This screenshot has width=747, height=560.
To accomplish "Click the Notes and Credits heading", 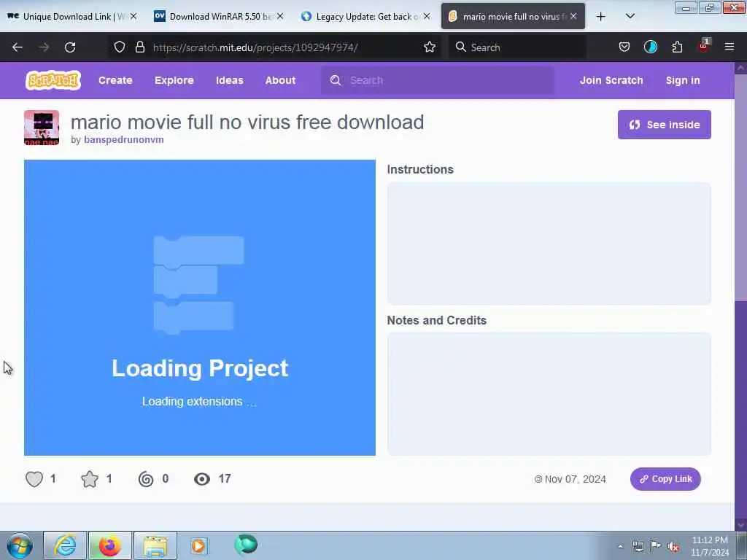I will pyautogui.click(x=436, y=321).
